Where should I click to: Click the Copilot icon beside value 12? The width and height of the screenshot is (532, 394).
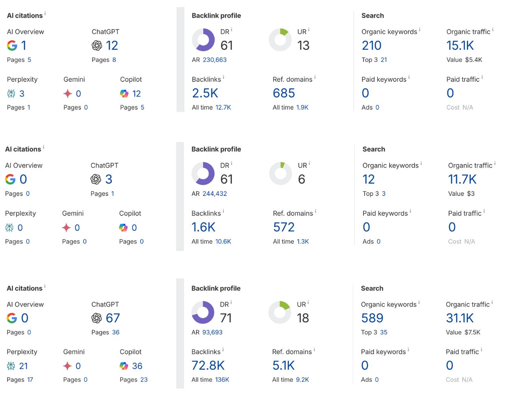pyautogui.click(x=124, y=93)
